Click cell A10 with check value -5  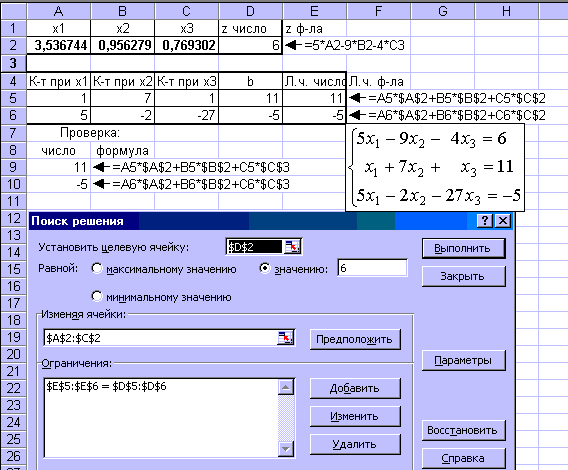59,184
